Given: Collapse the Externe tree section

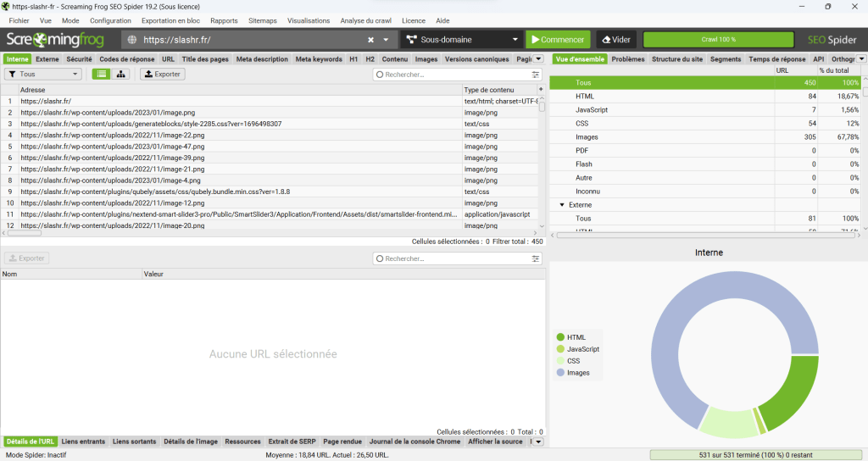Looking at the screenshot, I should click(x=561, y=204).
